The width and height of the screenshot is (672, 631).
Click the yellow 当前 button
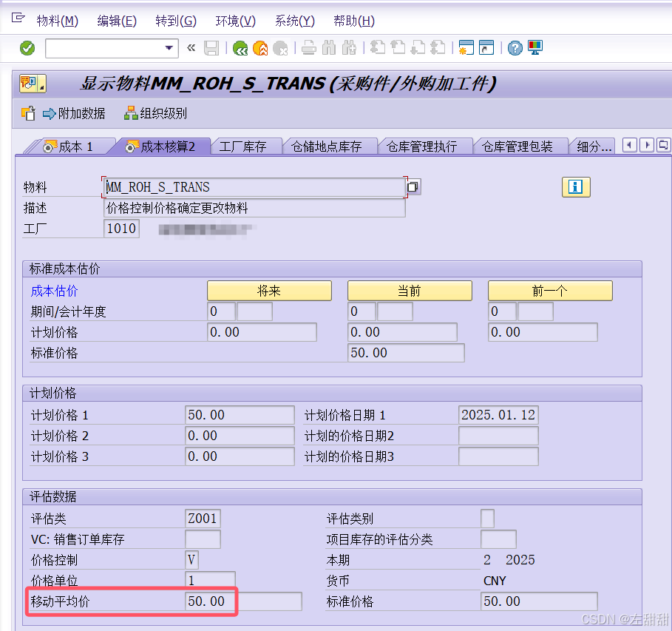tap(410, 291)
